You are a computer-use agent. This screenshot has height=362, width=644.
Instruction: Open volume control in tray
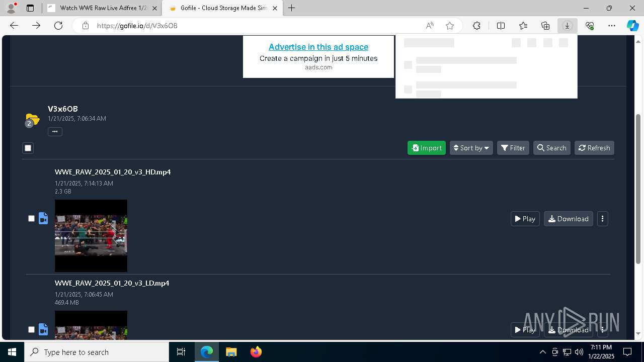pos(579,352)
